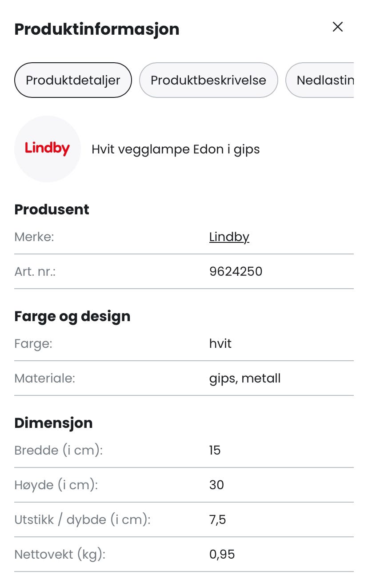Click the Merke label
368x588 pixels.
(34, 237)
